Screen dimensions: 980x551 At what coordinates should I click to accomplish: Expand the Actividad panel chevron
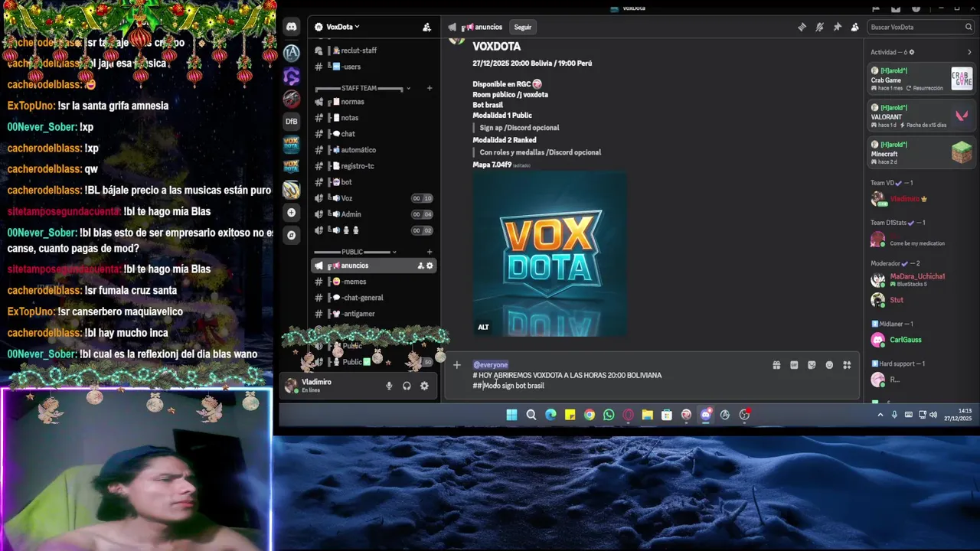[969, 52]
